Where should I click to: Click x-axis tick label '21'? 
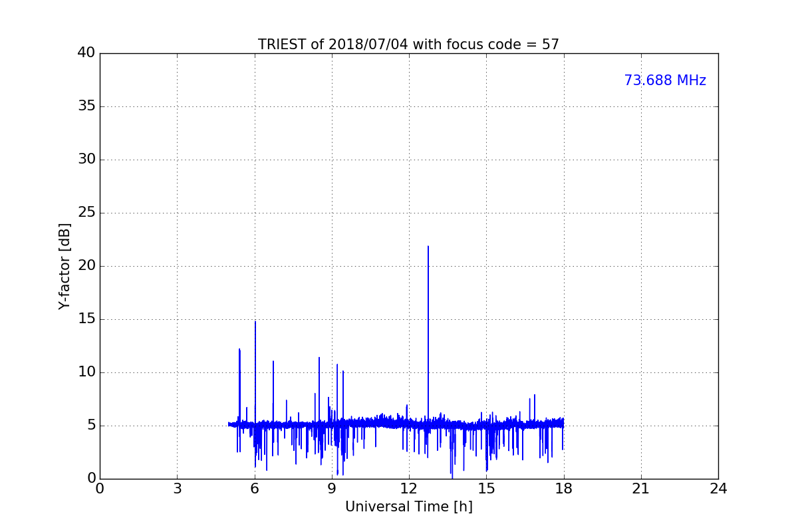pos(640,489)
